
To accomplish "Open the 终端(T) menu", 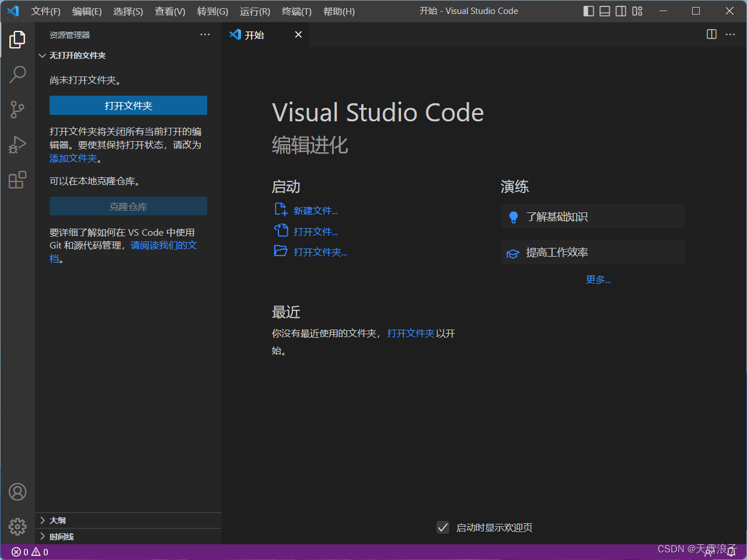I will click(296, 11).
